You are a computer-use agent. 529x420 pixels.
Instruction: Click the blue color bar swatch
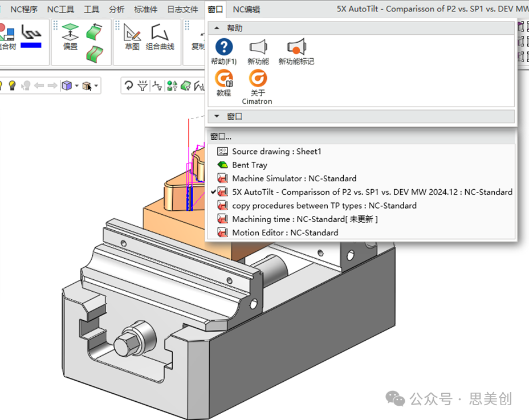tap(31, 45)
